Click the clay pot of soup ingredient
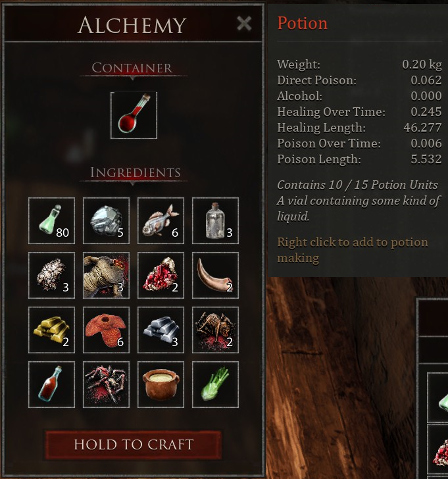448x479 pixels. (161, 385)
